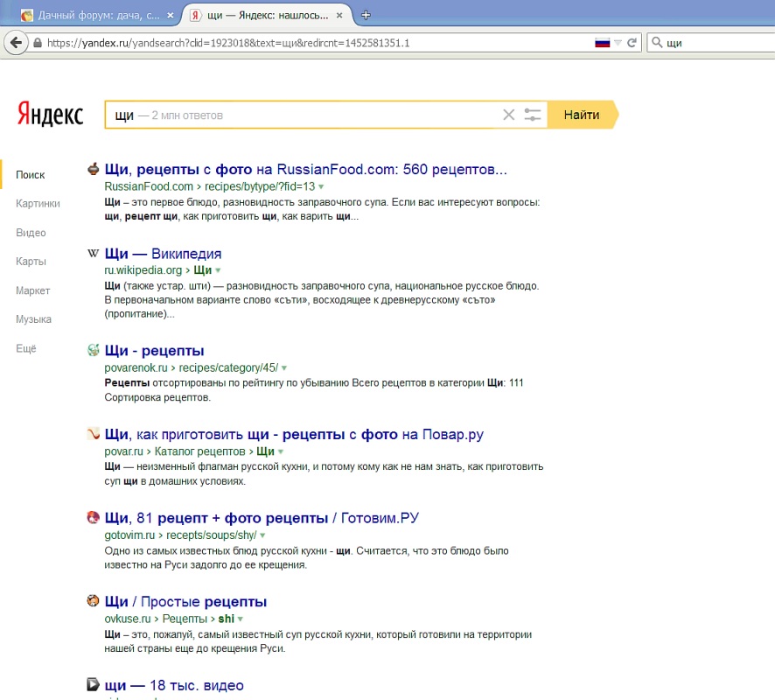Click the povarenok.ru result favicon
This screenshot has width=775, height=700.
coord(93,350)
